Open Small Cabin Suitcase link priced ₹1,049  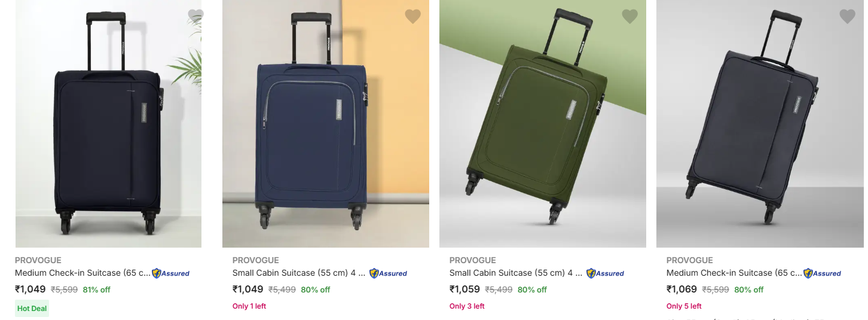pos(298,273)
